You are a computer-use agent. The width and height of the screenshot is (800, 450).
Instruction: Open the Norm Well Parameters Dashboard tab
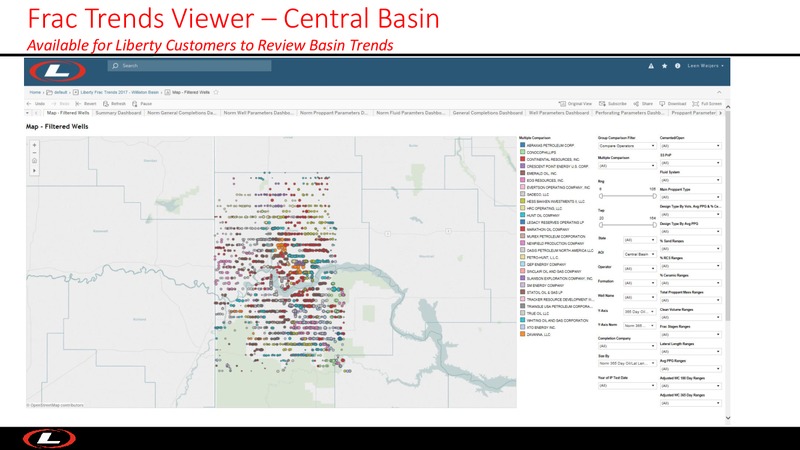(258, 113)
